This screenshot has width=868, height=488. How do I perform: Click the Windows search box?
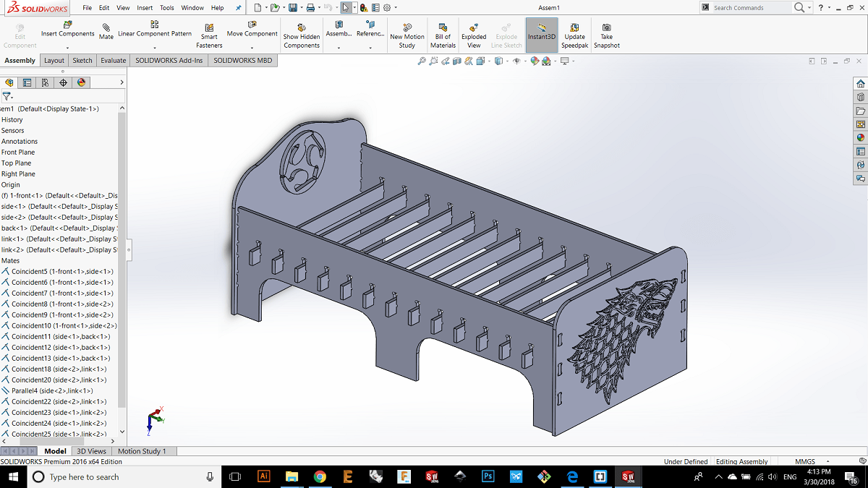point(123,477)
